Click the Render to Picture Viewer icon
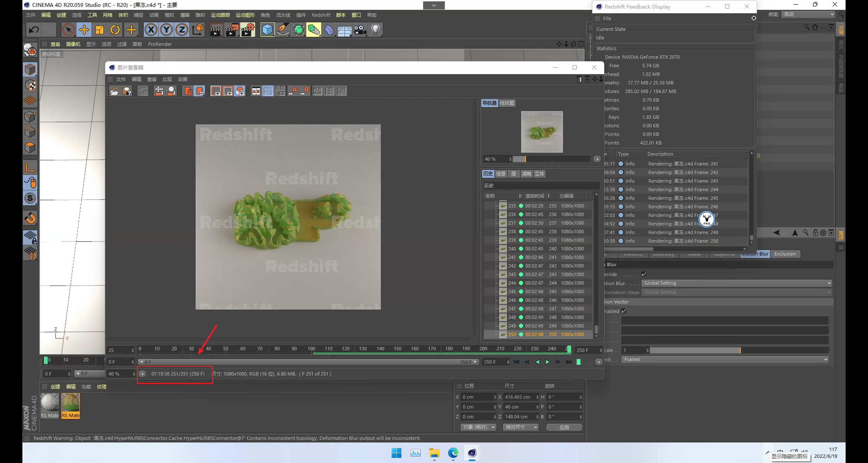868x463 pixels. (x=232, y=30)
